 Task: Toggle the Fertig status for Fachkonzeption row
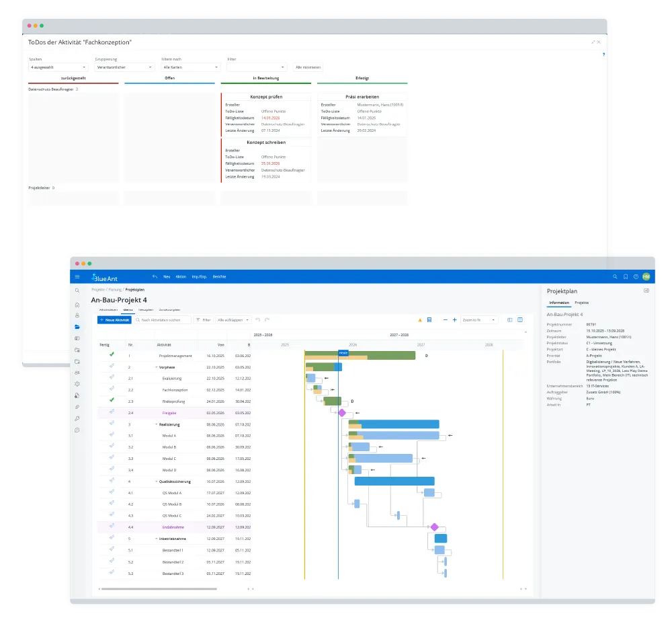(112, 389)
